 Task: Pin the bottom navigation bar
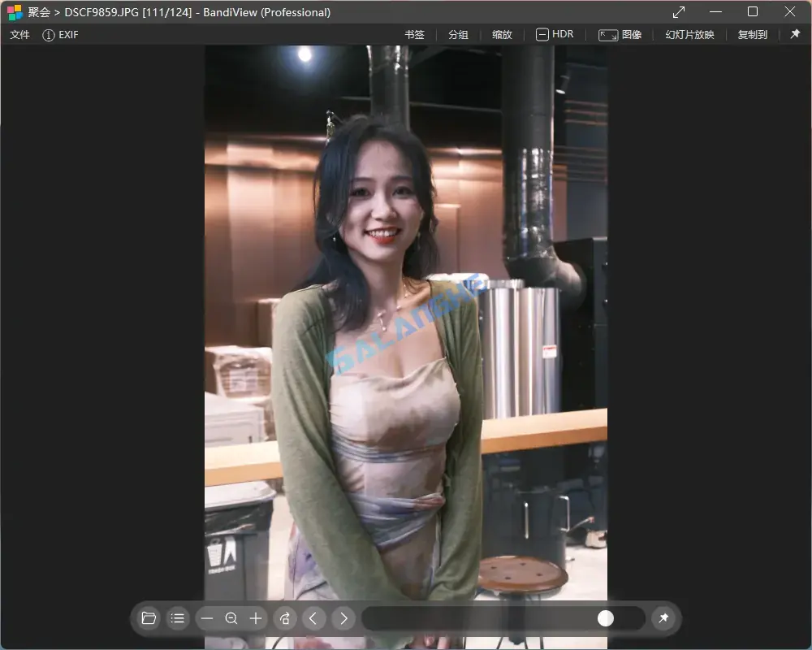[663, 618]
